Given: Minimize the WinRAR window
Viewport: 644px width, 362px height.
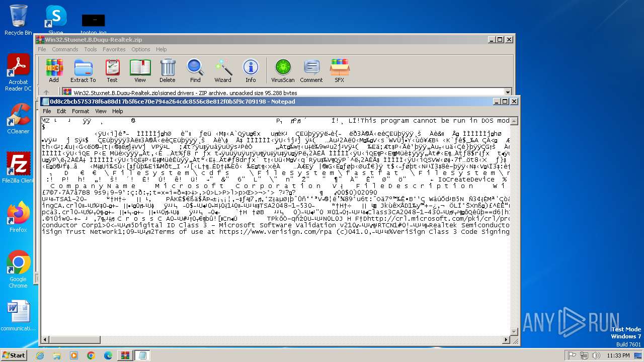Looking at the screenshot, I should [x=491, y=40].
